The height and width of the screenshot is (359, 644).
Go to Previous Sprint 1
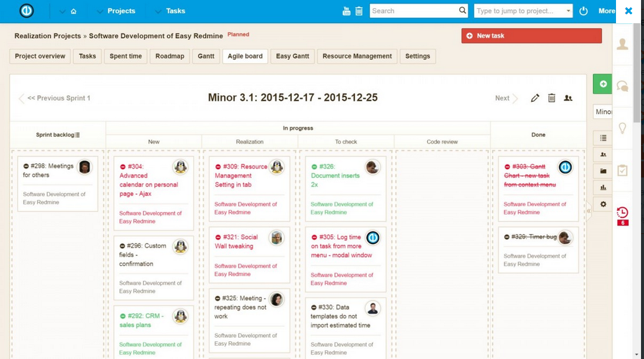(x=55, y=98)
